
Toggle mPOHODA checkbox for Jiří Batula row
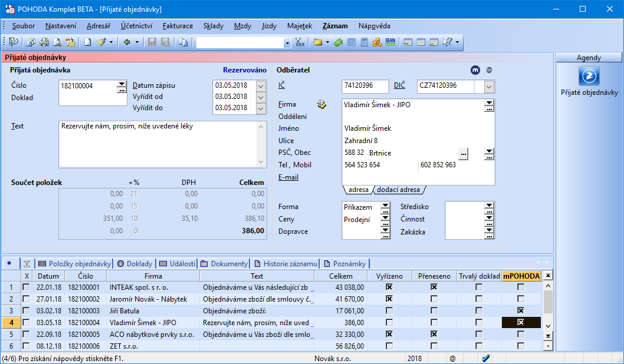coord(520,310)
